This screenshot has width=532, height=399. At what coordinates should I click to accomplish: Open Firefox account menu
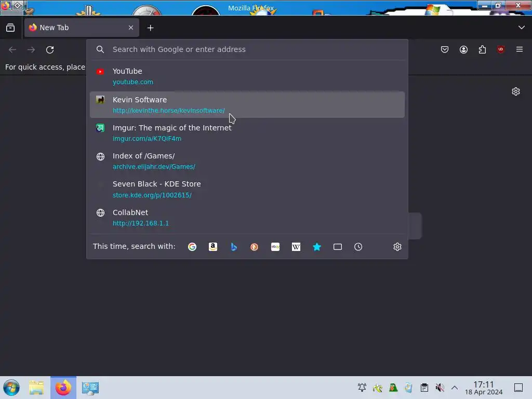click(x=463, y=49)
